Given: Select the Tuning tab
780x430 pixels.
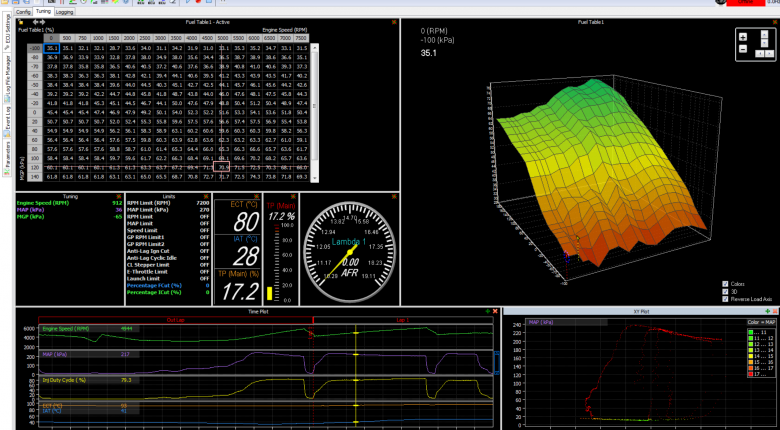Looking at the screenshot, I should click(x=43, y=11).
